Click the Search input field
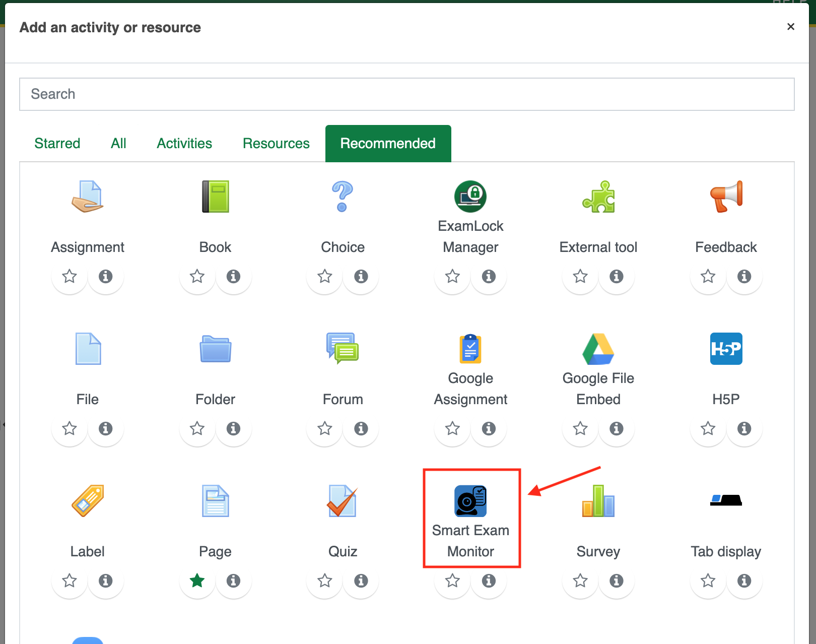816x644 pixels. pyautogui.click(x=406, y=94)
